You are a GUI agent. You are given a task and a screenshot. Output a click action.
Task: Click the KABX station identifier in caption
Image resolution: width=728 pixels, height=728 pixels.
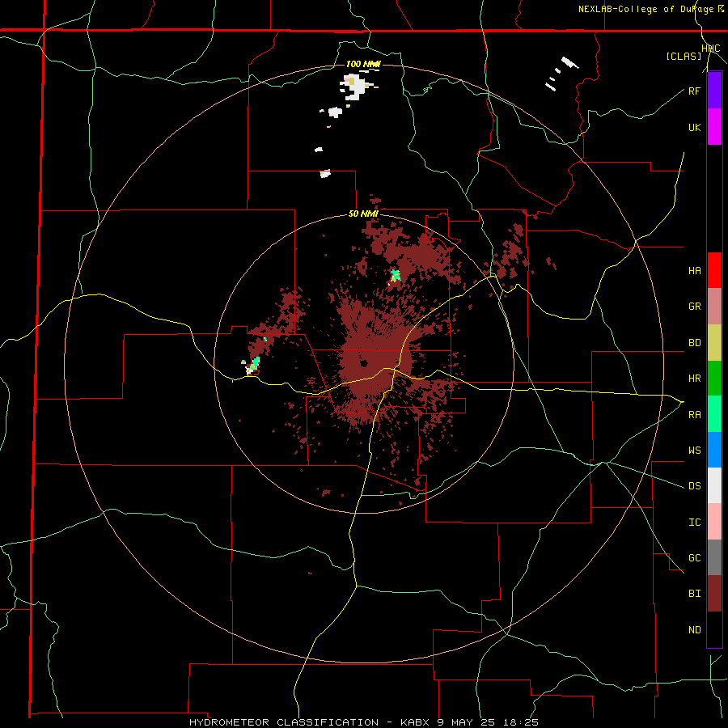click(417, 722)
